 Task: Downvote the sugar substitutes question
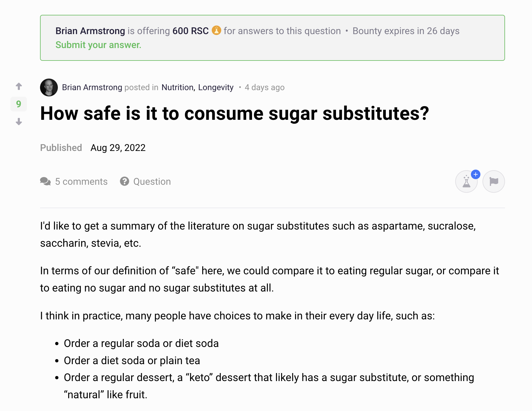tap(19, 122)
